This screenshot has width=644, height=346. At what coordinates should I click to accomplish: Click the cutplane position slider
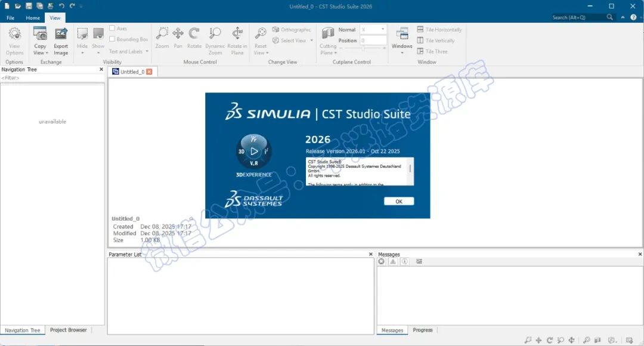tap(364, 48)
